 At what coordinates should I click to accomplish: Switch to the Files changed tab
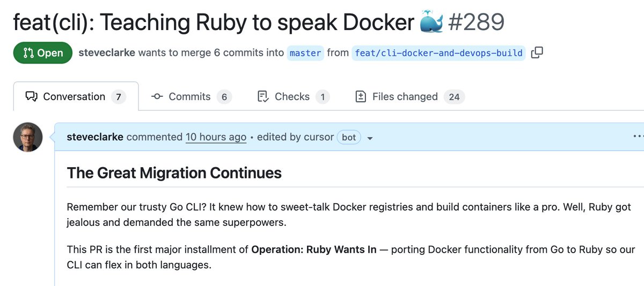tap(410, 97)
